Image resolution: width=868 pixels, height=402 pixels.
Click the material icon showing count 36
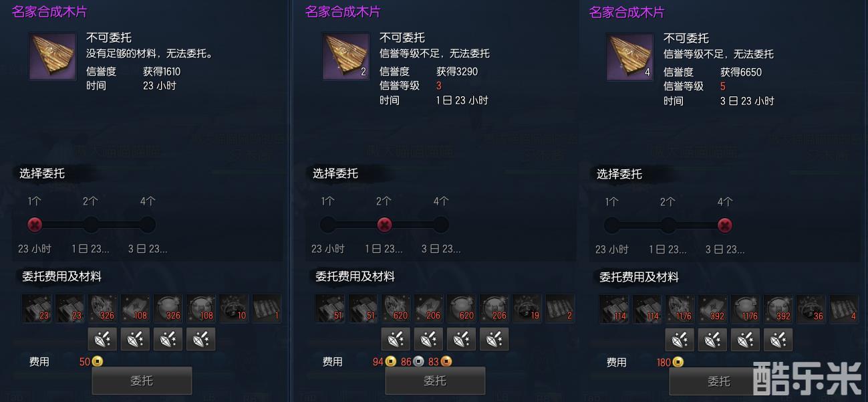click(x=811, y=309)
